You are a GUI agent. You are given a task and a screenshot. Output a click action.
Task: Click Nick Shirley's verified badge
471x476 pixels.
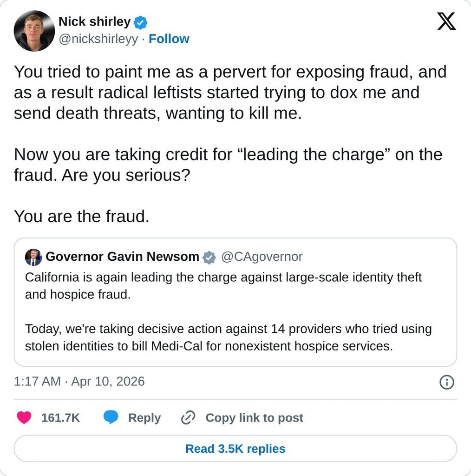point(140,22)
